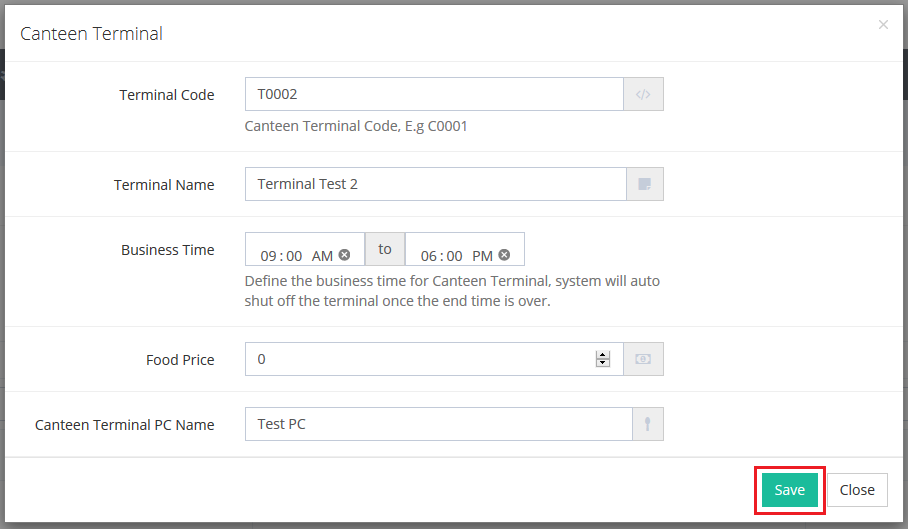Dismiss the dialog with the top-right X
Viewport: 908px width, 529px height.
(883, 25)
